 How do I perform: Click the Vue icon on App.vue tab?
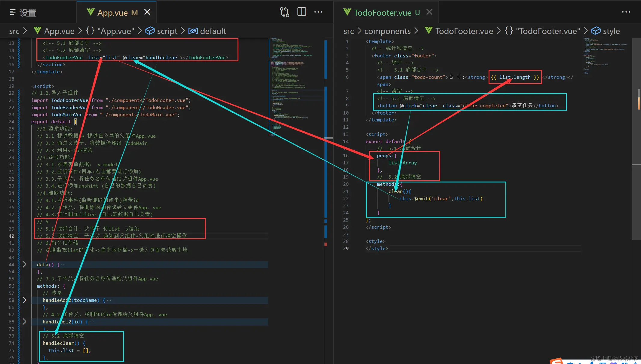tap(90, 12)
